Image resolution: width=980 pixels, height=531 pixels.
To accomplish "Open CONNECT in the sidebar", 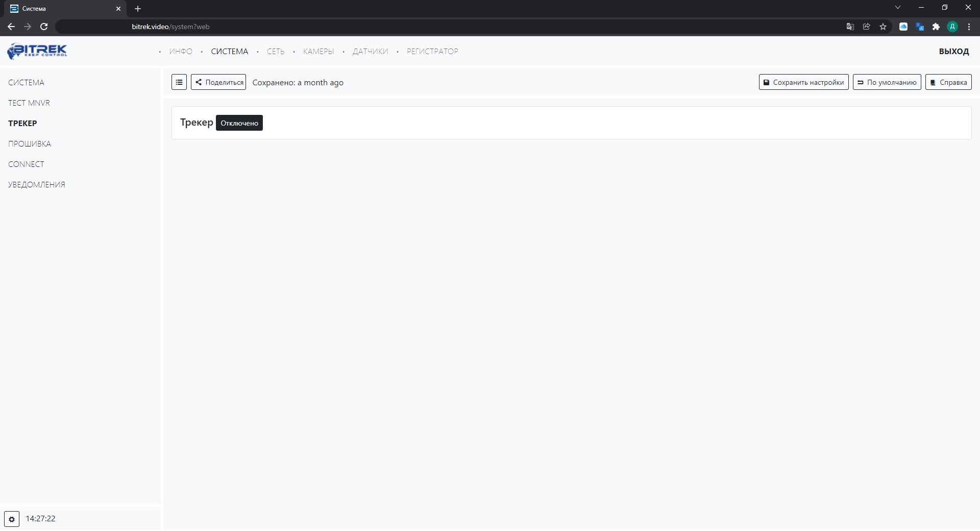I will pyautogui.click(x=26, y=164).
